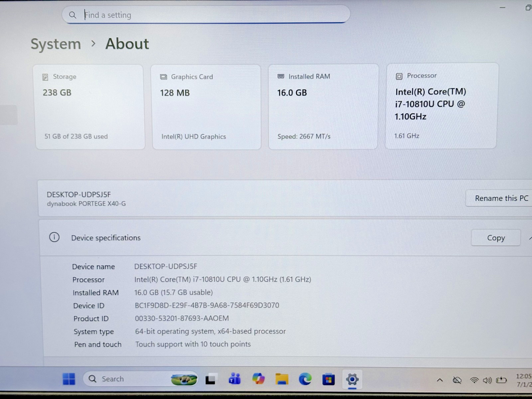Image resolution: width=532 pixels, height=399 pixels.
Task: Select the Product ID 00330-53201-87693-AAOEM
Action: tap(182, 318)
